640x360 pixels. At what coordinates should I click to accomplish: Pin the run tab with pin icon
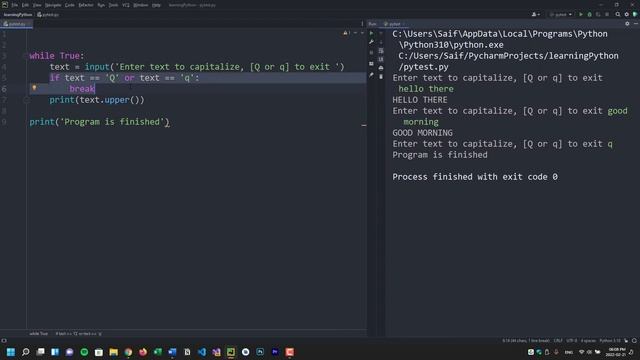pyautogui.click(x=371, y=75)
